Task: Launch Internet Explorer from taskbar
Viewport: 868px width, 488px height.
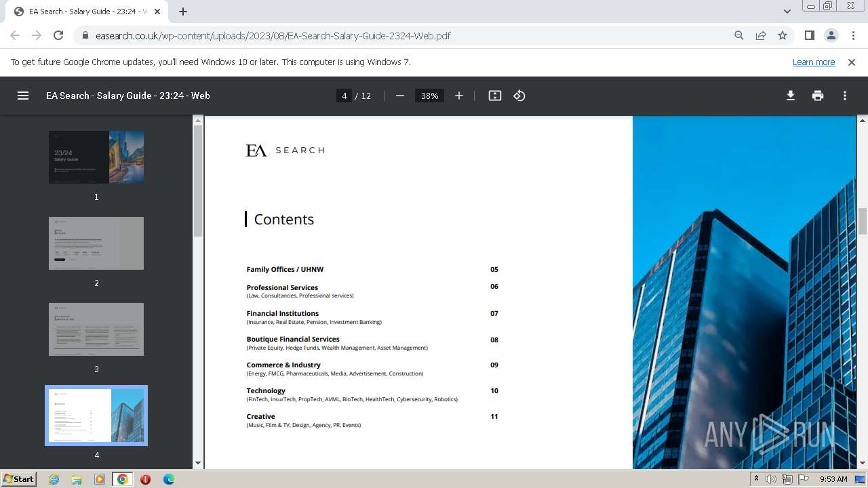Action: pyautogui.click(x=54, y=479)
